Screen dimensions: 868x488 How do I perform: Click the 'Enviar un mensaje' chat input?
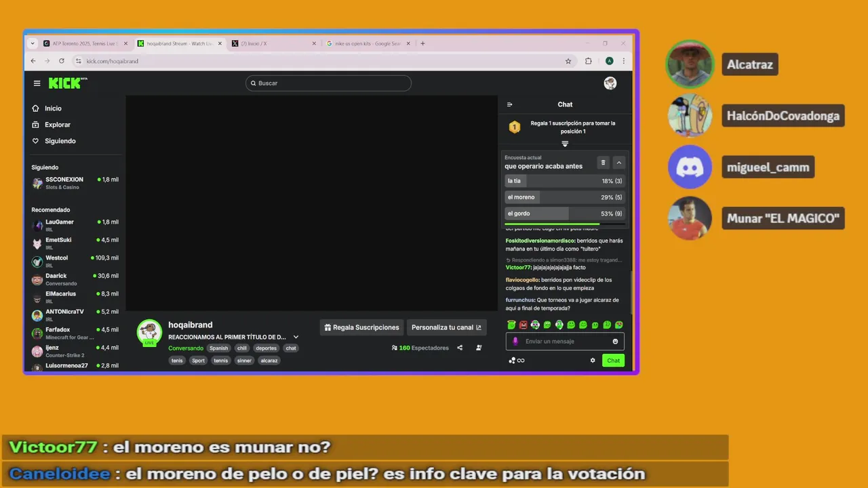coord(565,342)
